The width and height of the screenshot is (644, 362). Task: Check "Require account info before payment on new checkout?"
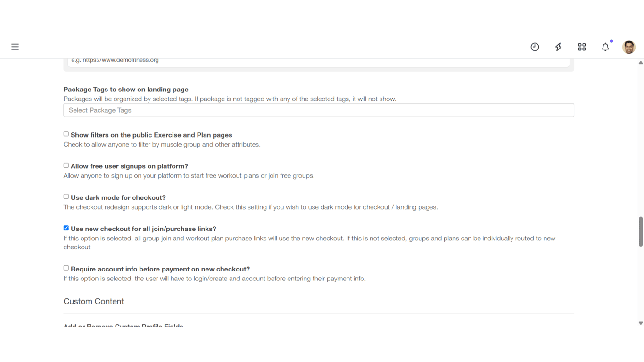66,267
